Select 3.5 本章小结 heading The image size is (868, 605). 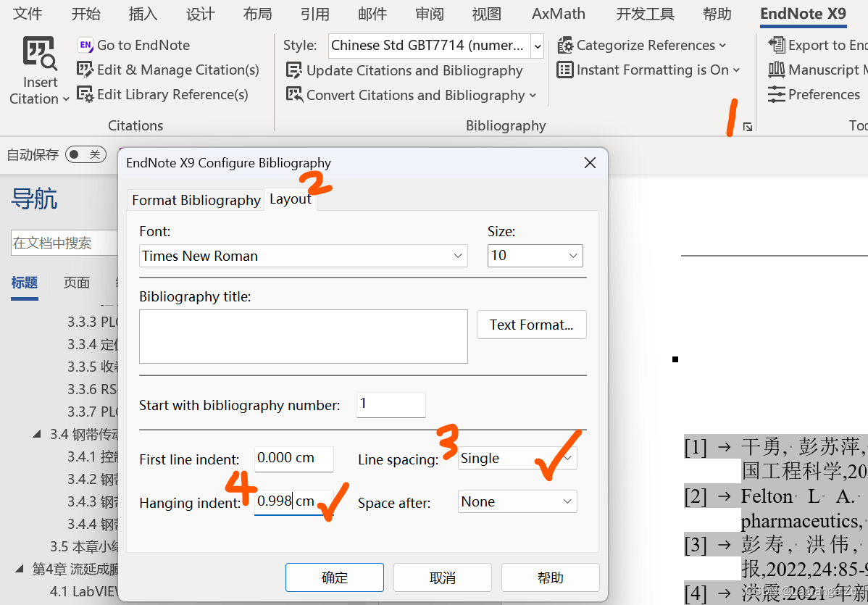pos(83,546)
